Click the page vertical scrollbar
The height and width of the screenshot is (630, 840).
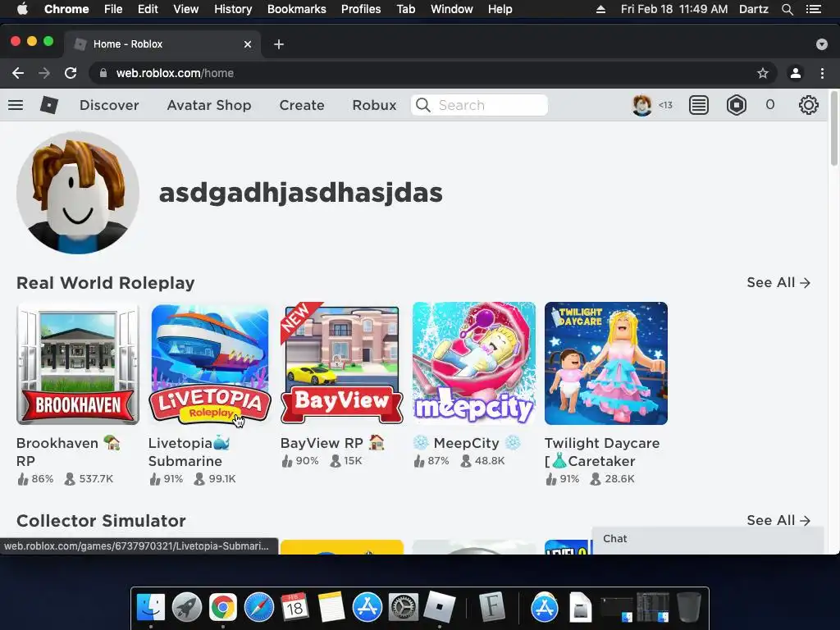coord(833,130)
